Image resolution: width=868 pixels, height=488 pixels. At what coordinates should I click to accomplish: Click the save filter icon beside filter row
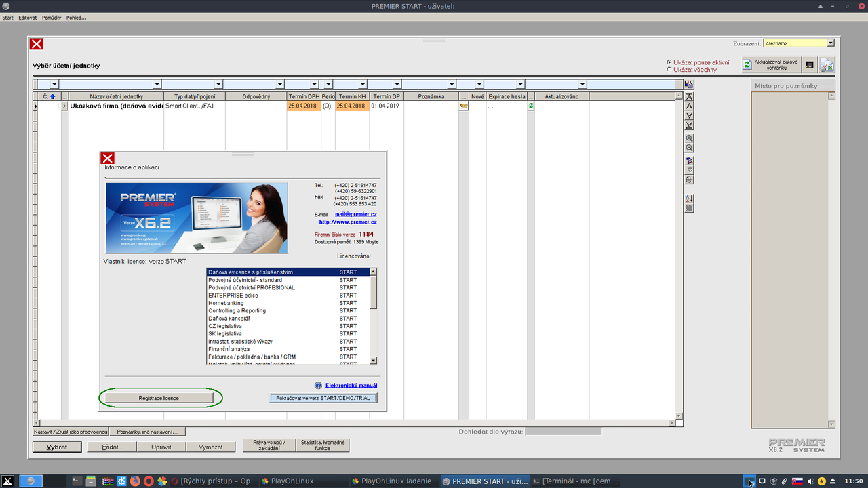[x=689, y=85]
